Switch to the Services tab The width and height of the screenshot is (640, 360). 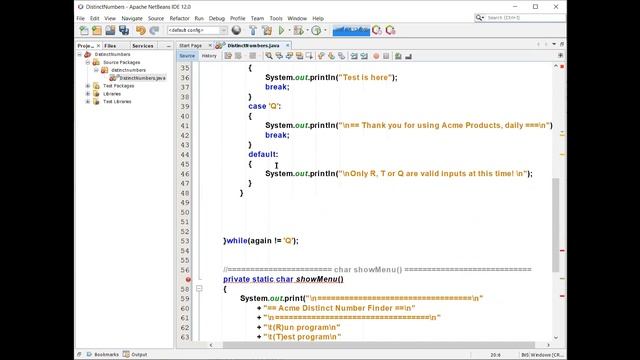point(143,46)
